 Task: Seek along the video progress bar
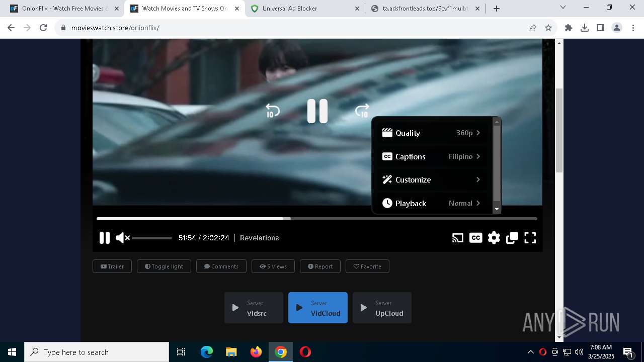[317, 219]
